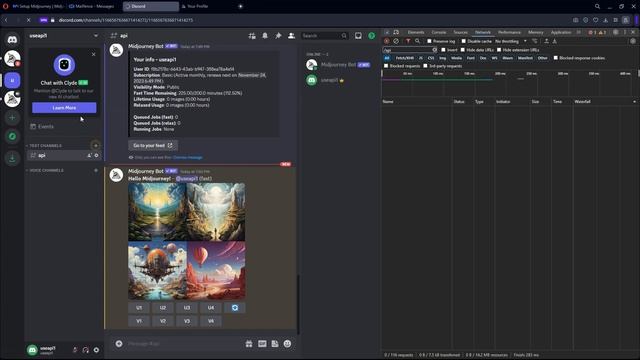Click the V1 variation button

[x=139, y=321]
